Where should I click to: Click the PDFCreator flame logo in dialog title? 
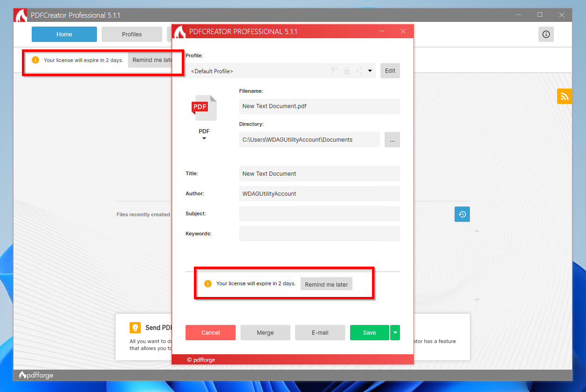coord(180,32)
